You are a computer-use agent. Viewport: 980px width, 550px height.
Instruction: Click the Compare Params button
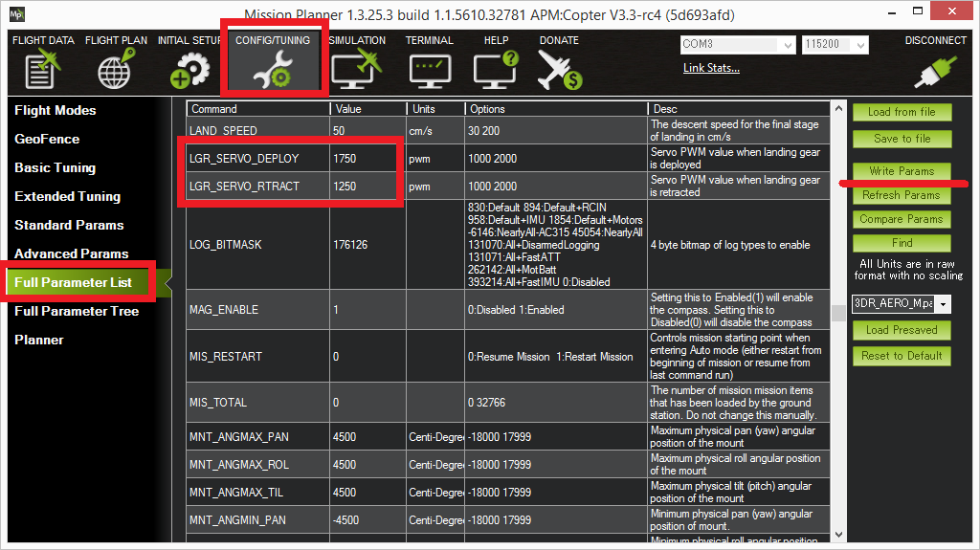click(x=902, y=219)
